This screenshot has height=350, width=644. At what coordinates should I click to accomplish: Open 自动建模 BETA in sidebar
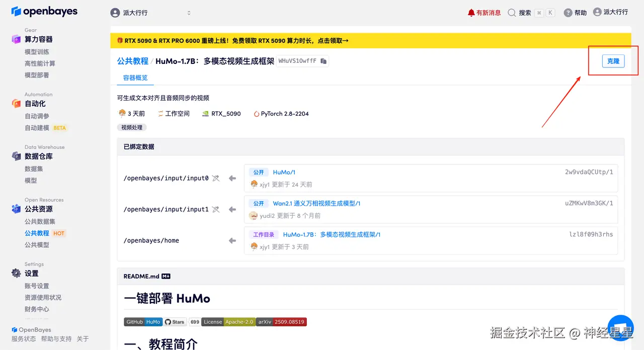(45, 128)
